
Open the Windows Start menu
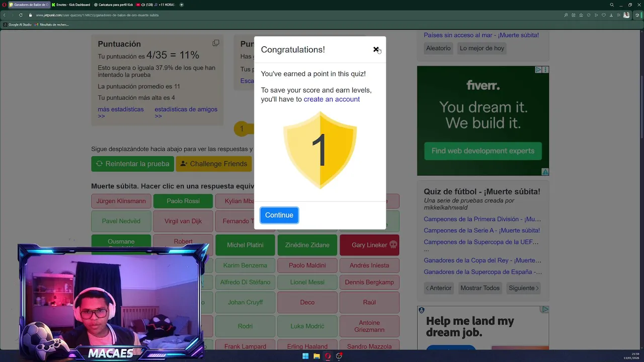pos(305,356)
